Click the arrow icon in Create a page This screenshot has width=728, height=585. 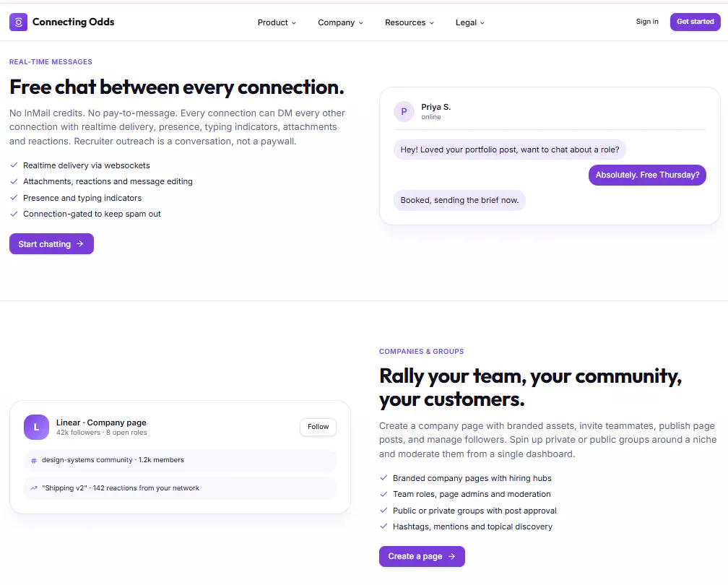pyautogui.click(x=452, y=556)
